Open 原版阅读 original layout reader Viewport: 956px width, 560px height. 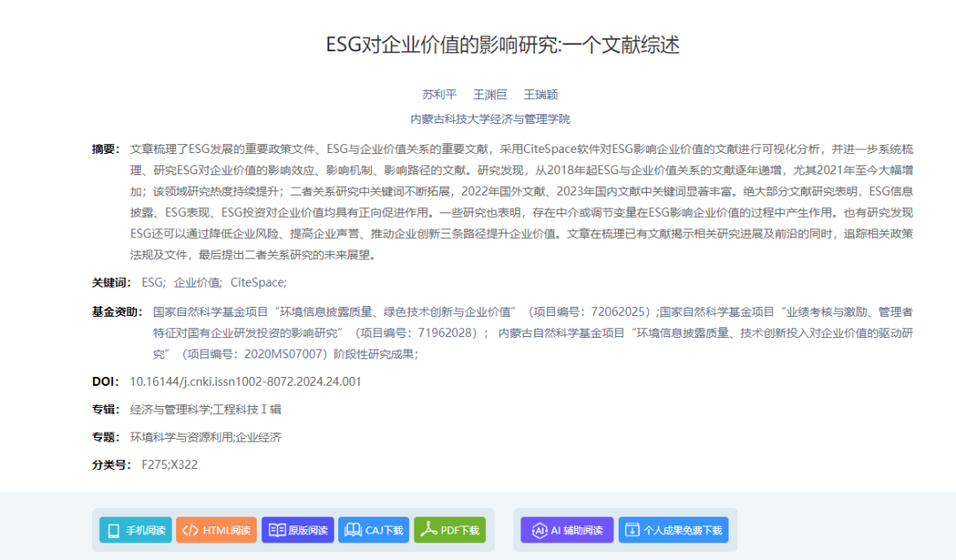297,530
